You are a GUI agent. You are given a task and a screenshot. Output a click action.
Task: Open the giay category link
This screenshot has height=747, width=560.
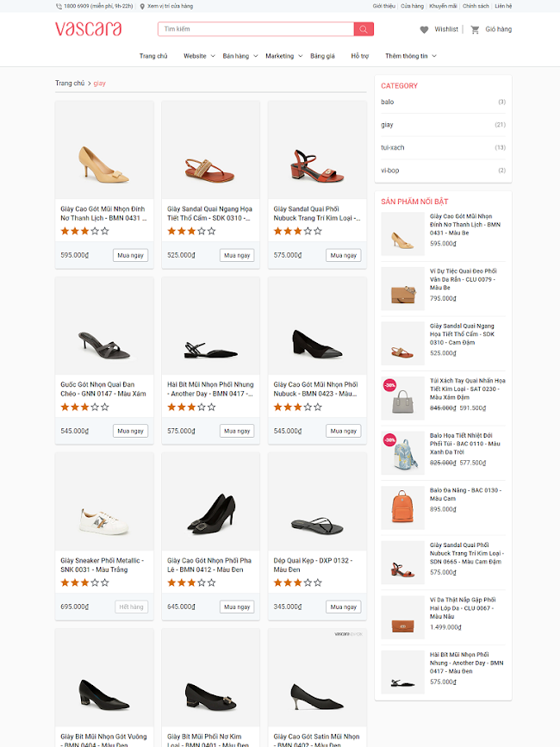pyautogui.click(x=386, y=124)
